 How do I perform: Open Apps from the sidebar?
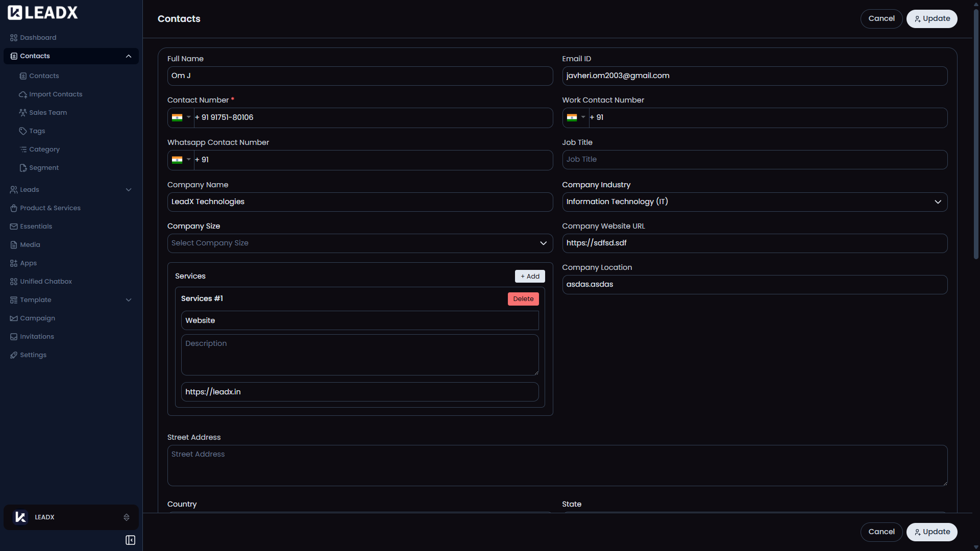(28, 263)
